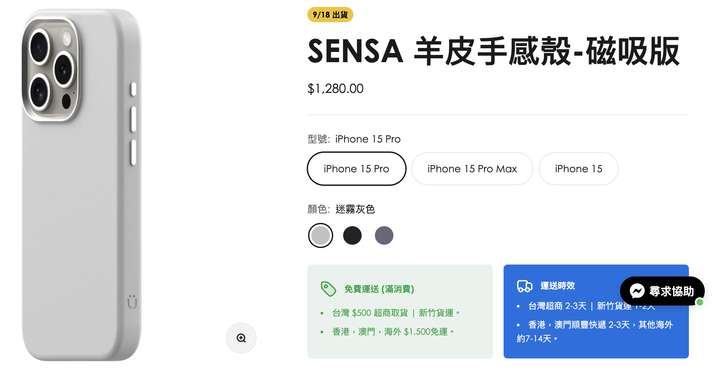Screen dimensions: 720x375
Task: Click the SENSA 羊皮手感殼 product title
Action: (x=493, y=51)
